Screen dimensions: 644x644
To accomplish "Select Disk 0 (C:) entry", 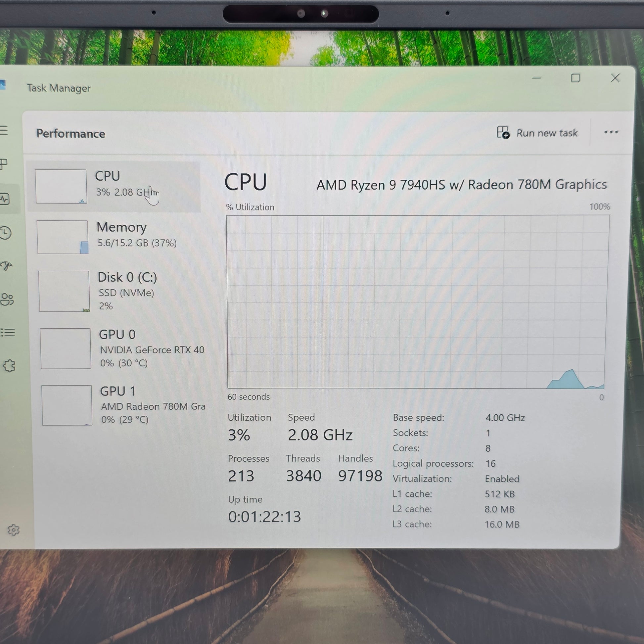I will 117,291.
